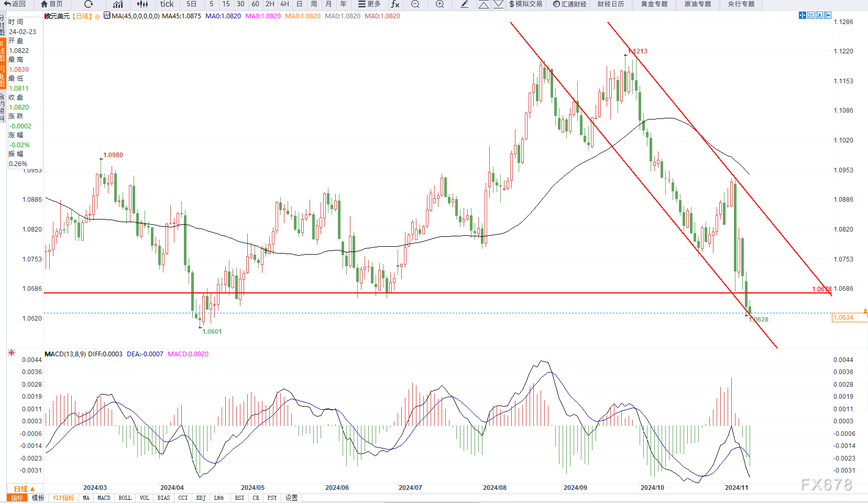Expand the orange circle next to 日线

point(97,17)
